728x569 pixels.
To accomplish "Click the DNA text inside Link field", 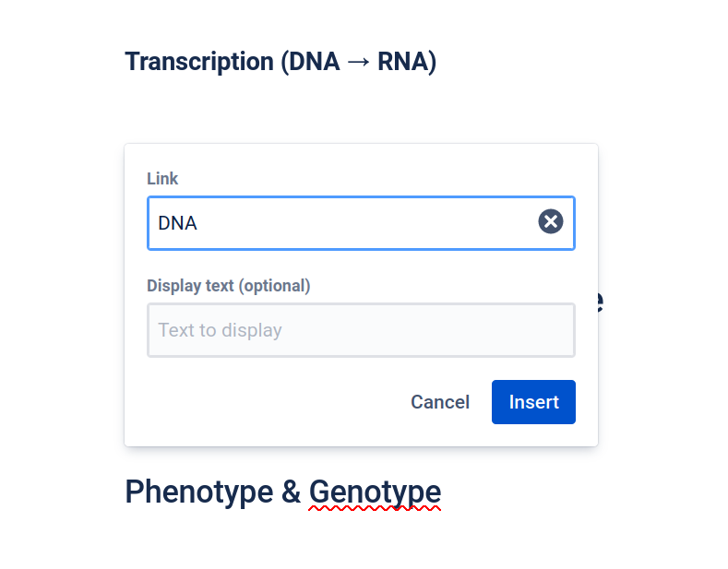I will tap(177, 223).
